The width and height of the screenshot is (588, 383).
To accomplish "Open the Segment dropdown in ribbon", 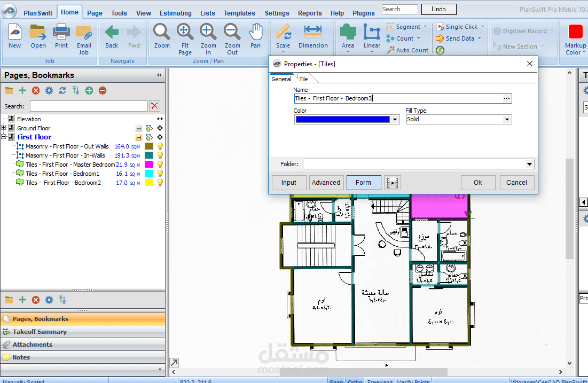I will point(425,27).
